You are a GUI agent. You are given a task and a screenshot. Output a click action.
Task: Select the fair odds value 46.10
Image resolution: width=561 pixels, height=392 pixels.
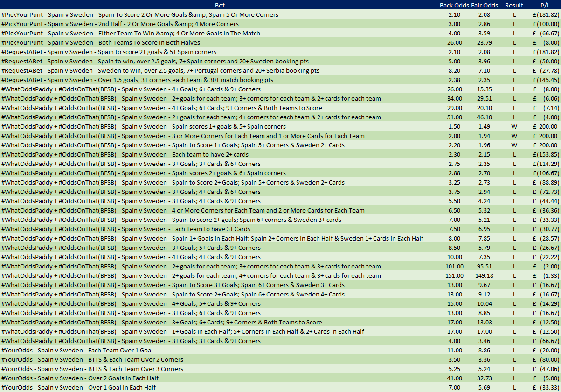(485, 117)
